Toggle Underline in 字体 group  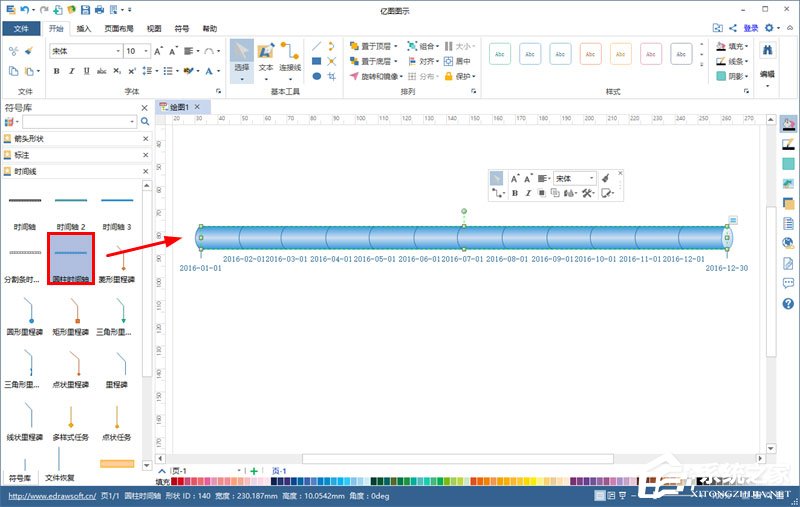85,71
